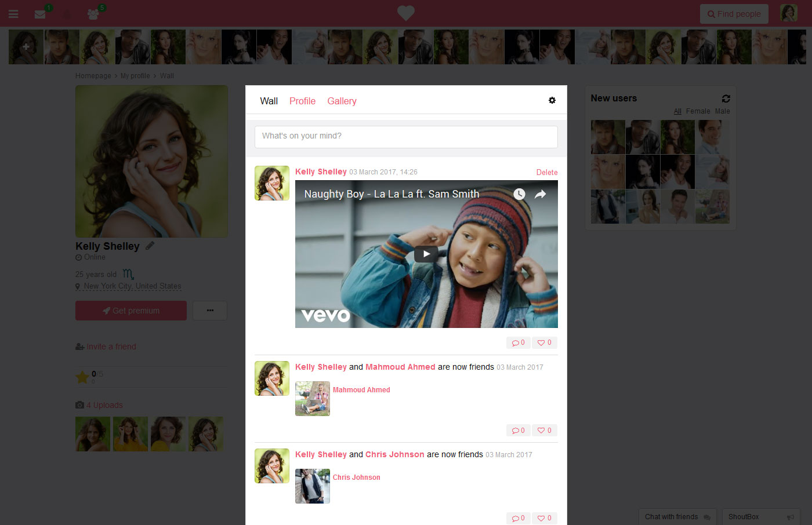Open the faint bell notifications icon
The width and height of the screenshot is (812, 525).
pos(66,14)
